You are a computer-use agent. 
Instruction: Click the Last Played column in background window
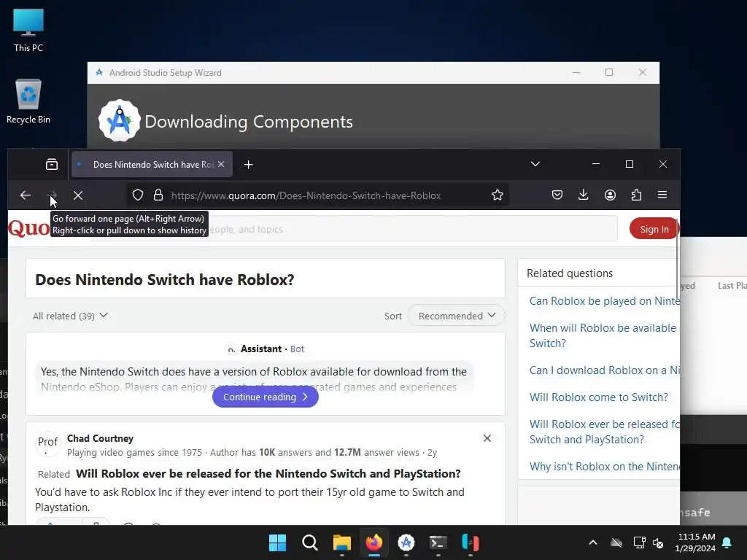pyautogui.click(x=732, y=286)
